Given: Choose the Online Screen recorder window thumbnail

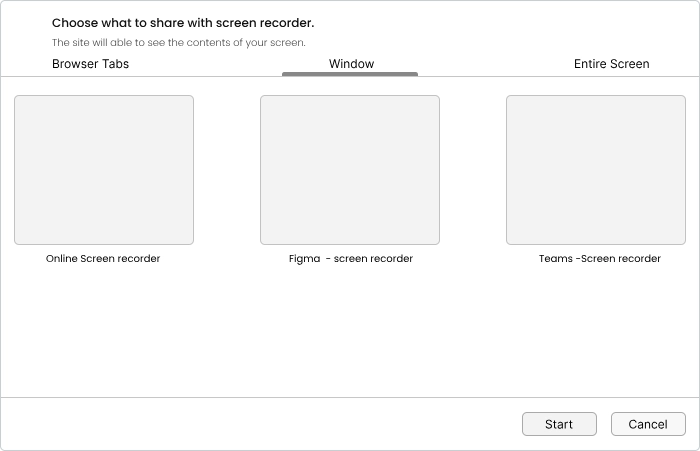Looking at the screenshot, I should 104,170.
